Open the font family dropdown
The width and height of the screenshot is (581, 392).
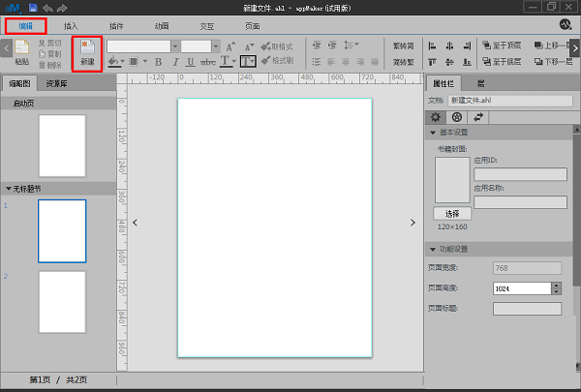tap(174, 45)
